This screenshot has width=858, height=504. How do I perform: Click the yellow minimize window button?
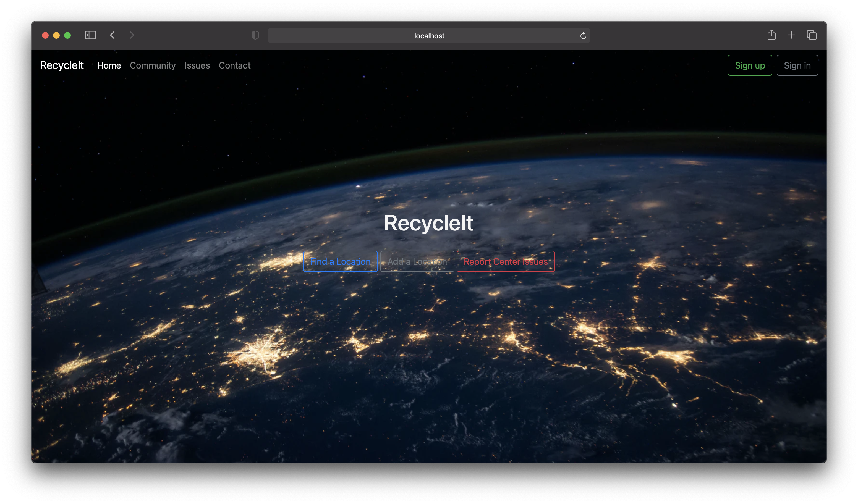pos(56,35)
